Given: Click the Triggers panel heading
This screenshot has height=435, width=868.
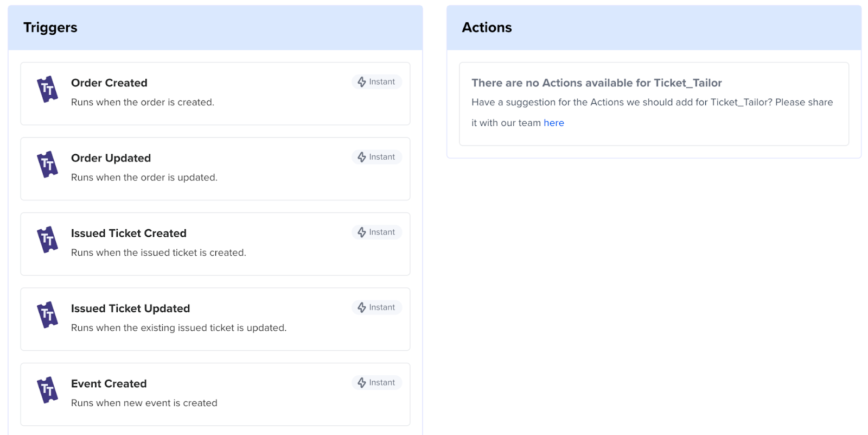Looking at the screenshot, I should click(x=50, y=28).
